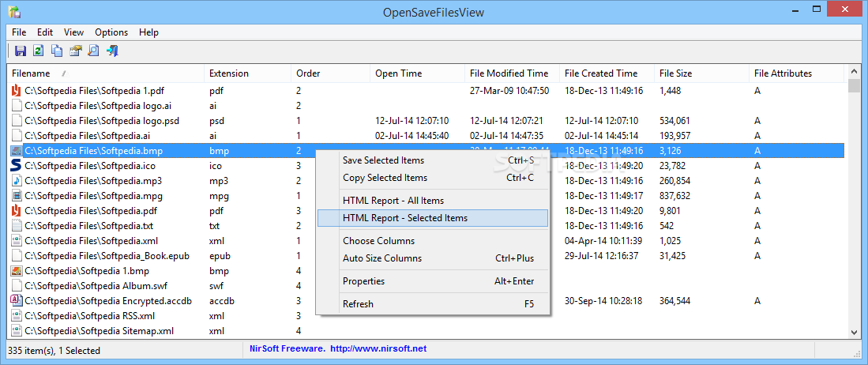Click the XML icon beside Softpedia Sitemap.xml

point(17,331)
